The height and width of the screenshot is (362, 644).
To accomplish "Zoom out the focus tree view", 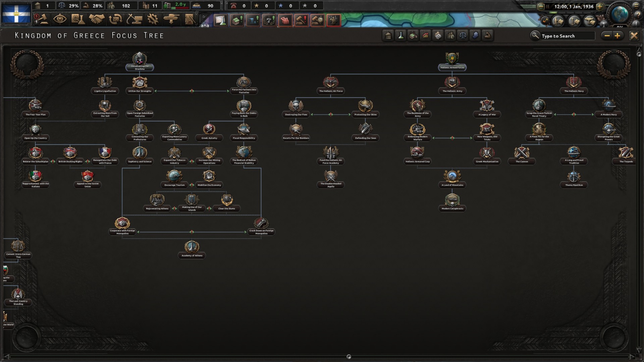I will pos(607,36).
